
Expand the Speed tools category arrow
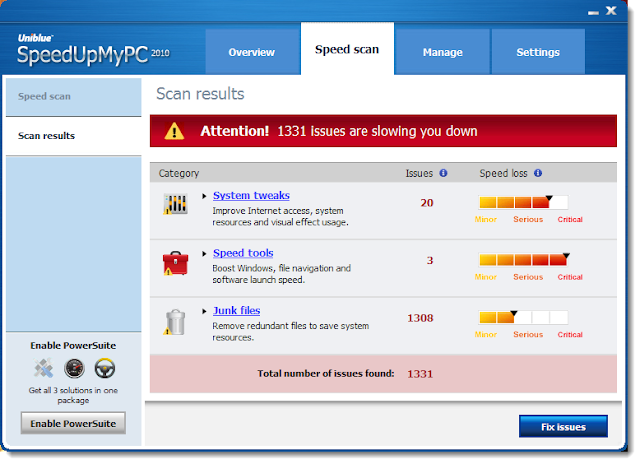click(x=204, y=254)
